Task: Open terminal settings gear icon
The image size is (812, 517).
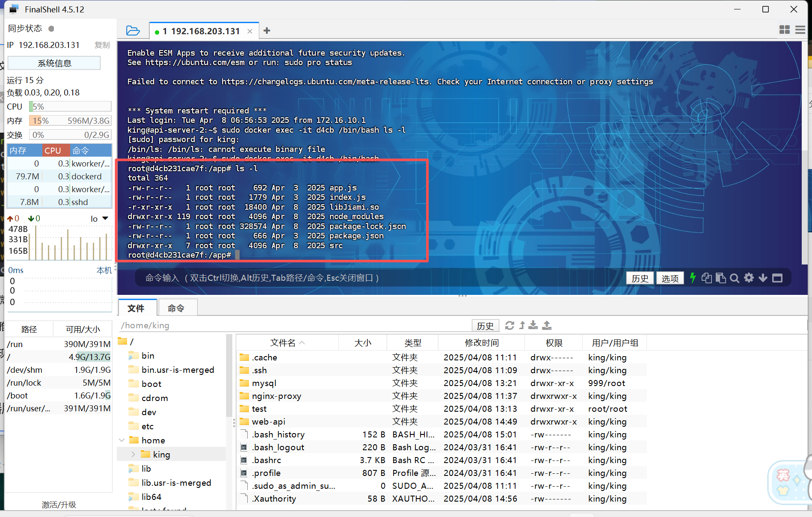Action: (x=749, y=278)
